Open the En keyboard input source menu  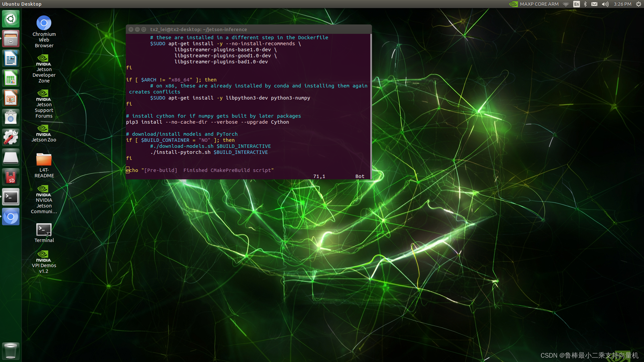click(x=576, y=4)
